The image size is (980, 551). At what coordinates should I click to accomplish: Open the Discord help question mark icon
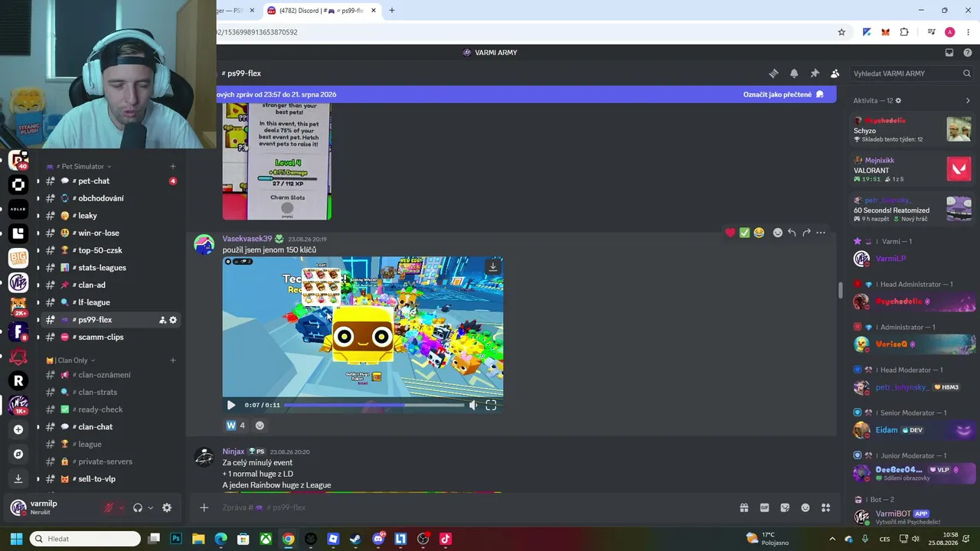[x=968, y=53]
